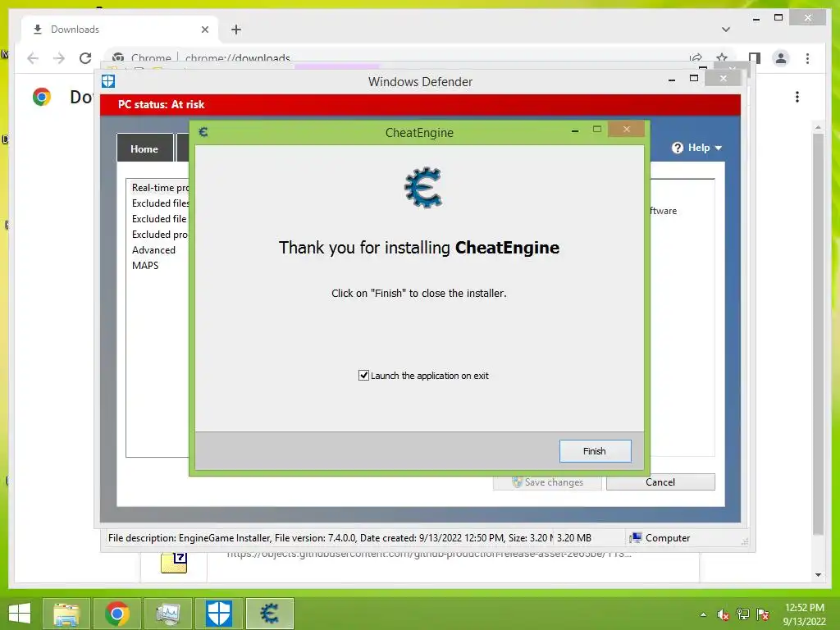Open a new Chrome tab

pyautogui.click(x=236, y=30)
